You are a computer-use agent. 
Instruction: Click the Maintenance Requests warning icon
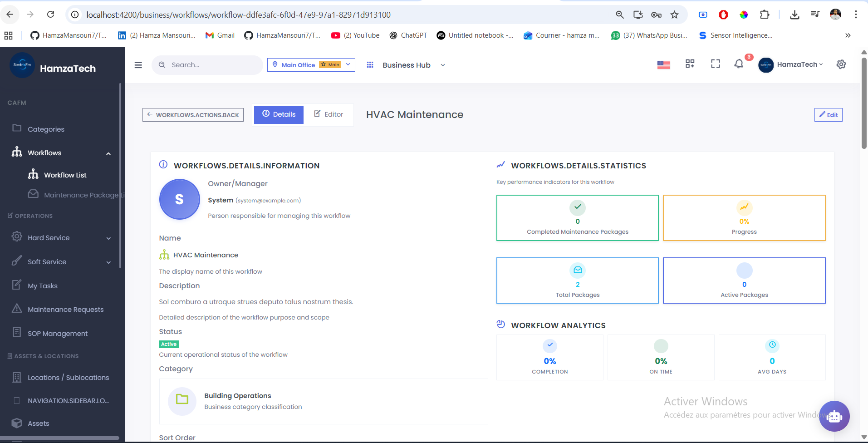coord(16,309)
